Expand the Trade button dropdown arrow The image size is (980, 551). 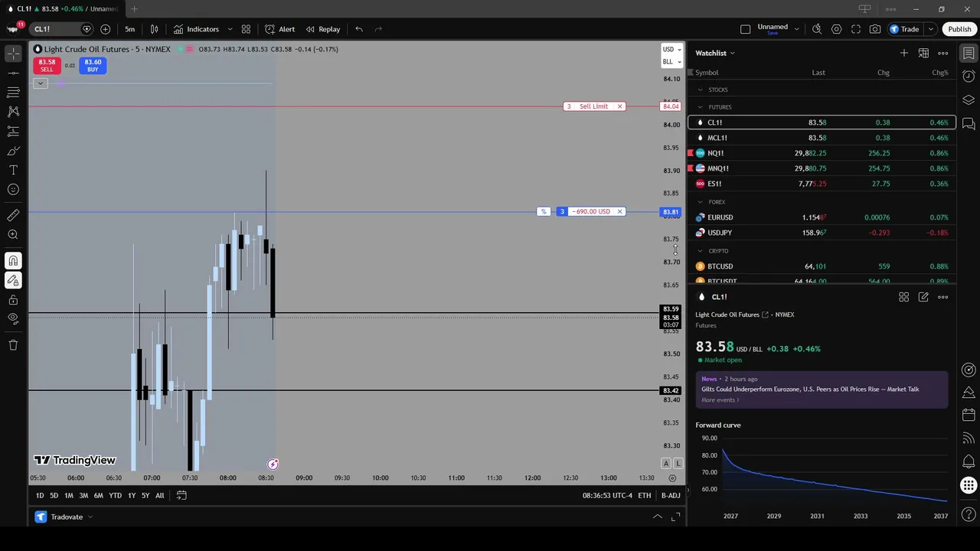(930, 29)
